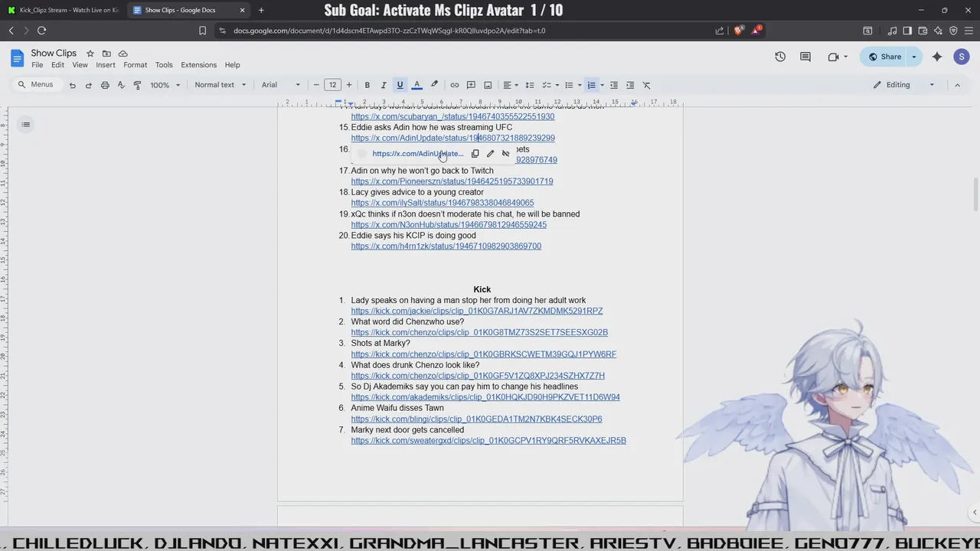980x551 pixels.
Task: Open the Pioneerszn status link
Action: (x=452, y=181)
